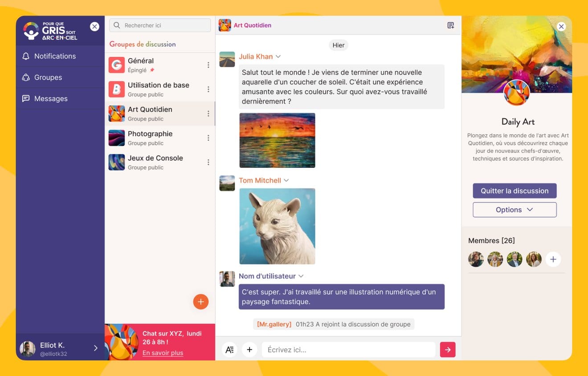This screenshot has width=588, height=376.
Task: Expand Nom d'utilisateur message dropdown
Action: tap(301, 276)
